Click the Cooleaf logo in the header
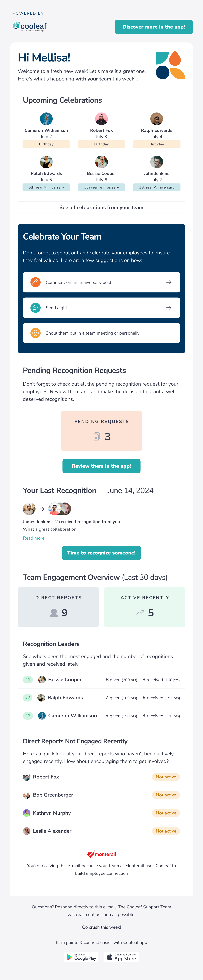This screenshot has width=203, height=980. tap(30, 26)
